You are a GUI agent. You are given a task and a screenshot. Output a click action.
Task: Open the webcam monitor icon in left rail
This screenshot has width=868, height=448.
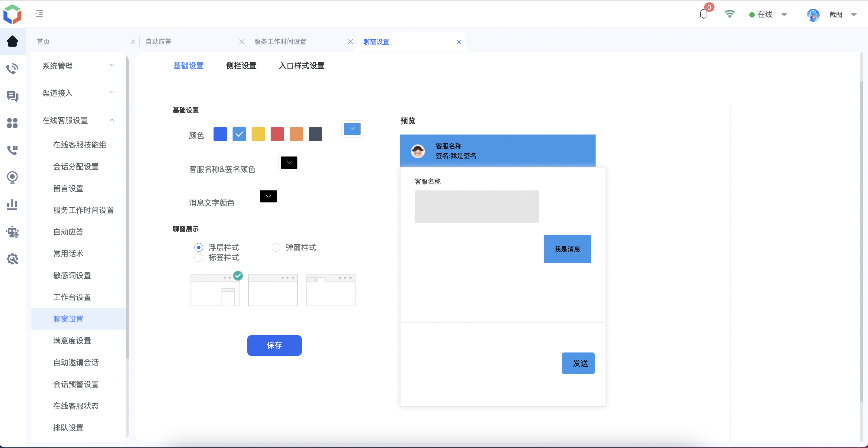point(12,177)
